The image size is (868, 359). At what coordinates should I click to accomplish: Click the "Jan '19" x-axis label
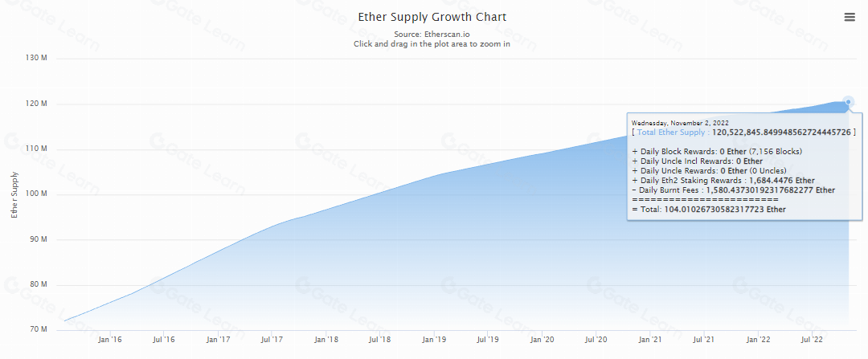pos(434,341)
